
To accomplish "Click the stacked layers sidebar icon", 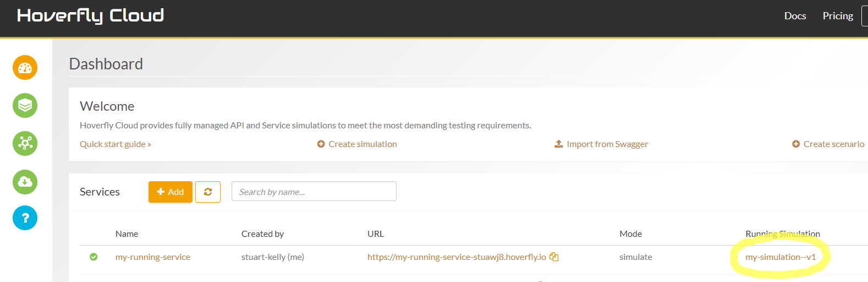I will click(x=25, y=105).
